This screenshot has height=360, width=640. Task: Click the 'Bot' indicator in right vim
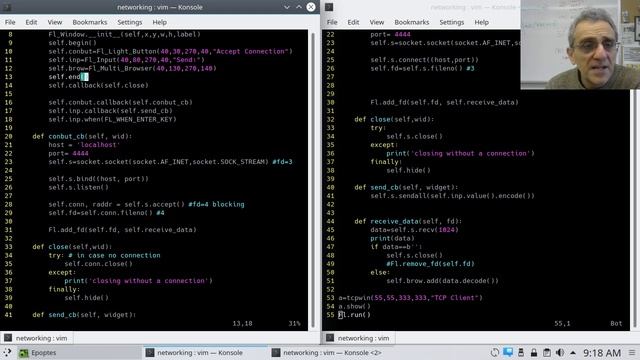click(x=616, y=323)
